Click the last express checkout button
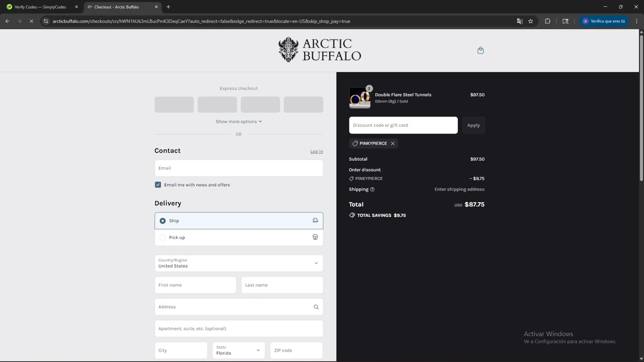 304,105
